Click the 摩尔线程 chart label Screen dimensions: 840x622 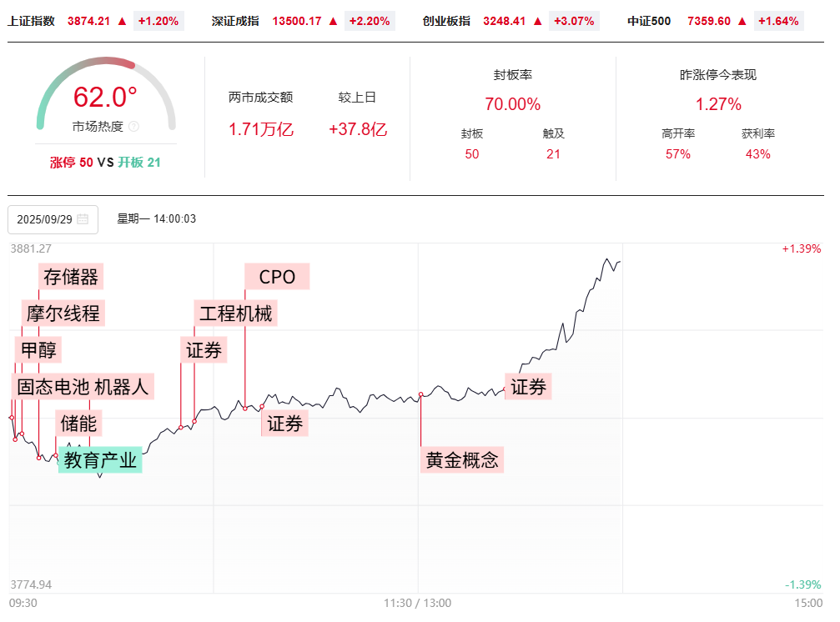[63, 314]
